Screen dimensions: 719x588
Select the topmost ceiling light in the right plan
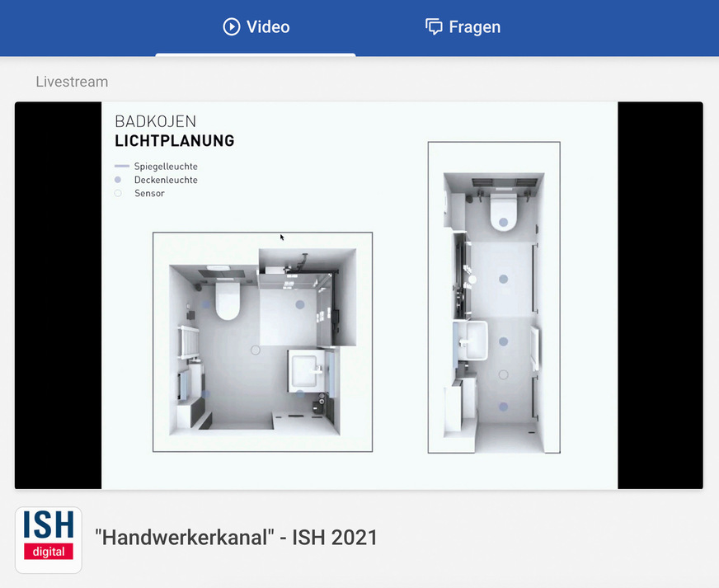tap(503, 280)
